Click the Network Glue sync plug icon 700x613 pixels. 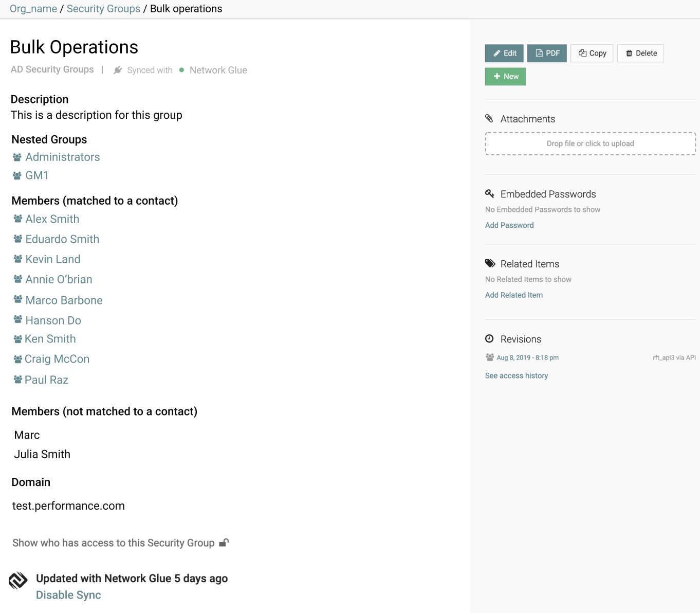pos(118,70)
